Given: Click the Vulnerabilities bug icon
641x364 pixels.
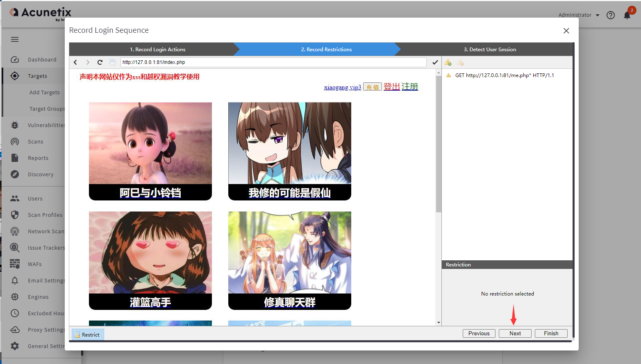Looking at the screenshot, I should [15, 125].
